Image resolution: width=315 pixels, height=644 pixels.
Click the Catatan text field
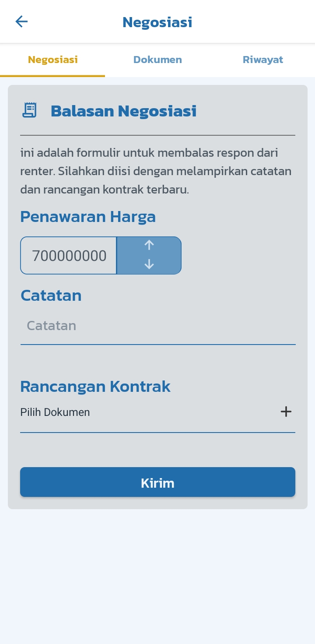coord(158,326)
